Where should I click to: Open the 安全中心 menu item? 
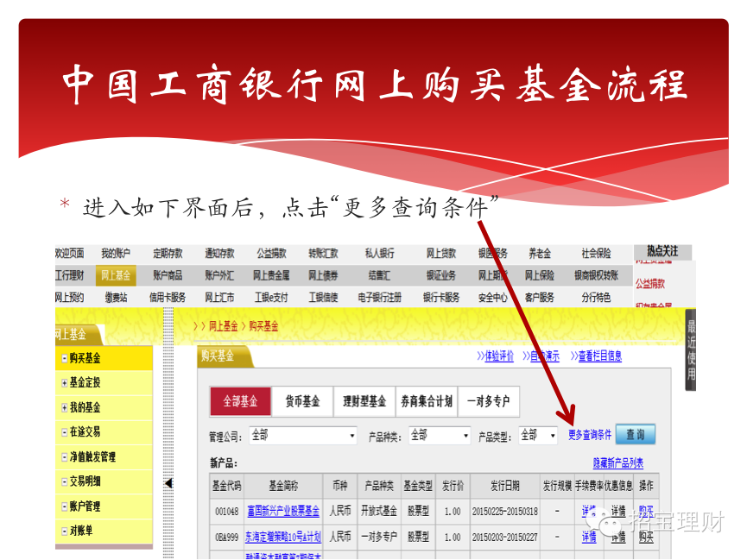(492, 298)
